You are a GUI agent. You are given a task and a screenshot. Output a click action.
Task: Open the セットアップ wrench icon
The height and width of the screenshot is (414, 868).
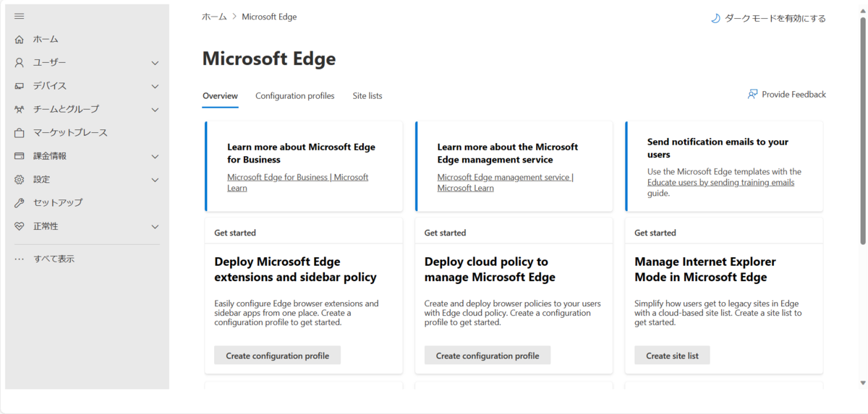tap(20, 203)
